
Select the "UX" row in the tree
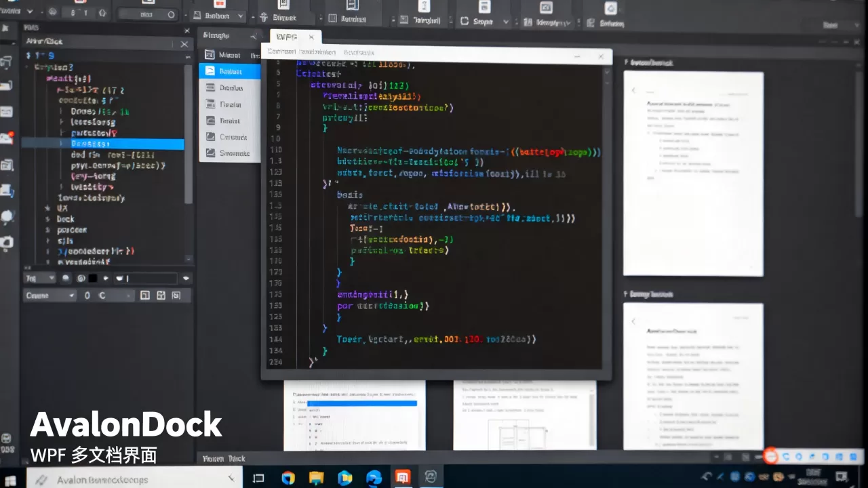click(x=62, y=209)
